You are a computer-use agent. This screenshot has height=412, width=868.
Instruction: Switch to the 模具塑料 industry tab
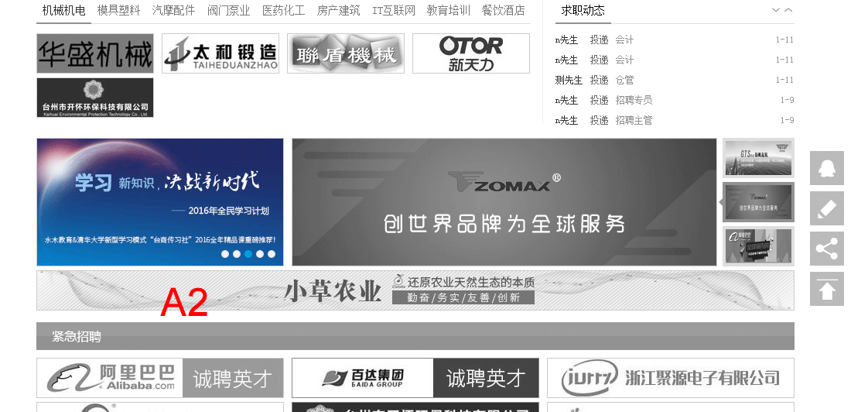[119, 11]
